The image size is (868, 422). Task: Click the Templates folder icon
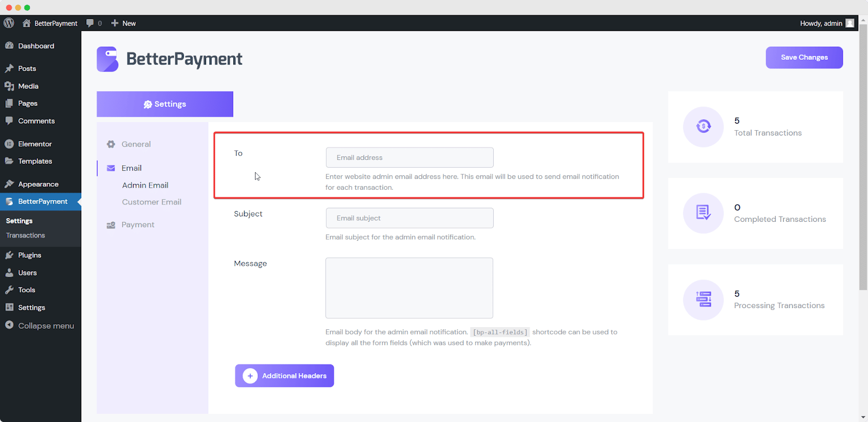pyautogui.click(x=9, y=161)
